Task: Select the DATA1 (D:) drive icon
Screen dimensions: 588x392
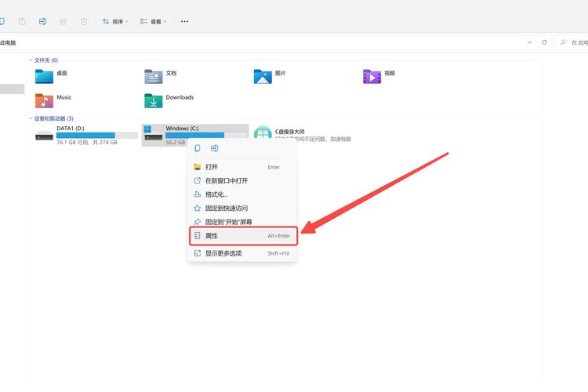Action: tap(44, 136)
